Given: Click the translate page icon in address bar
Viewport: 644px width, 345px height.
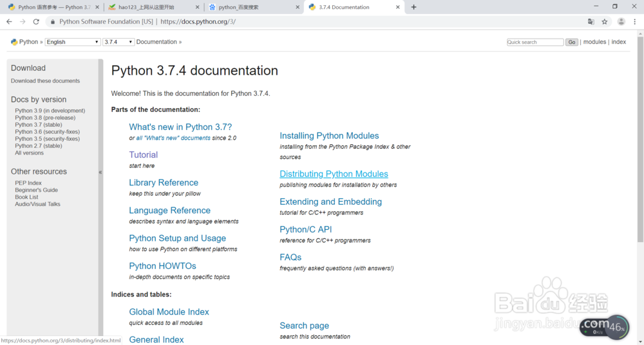Looking at the screenshot, I should click(591, 21).
